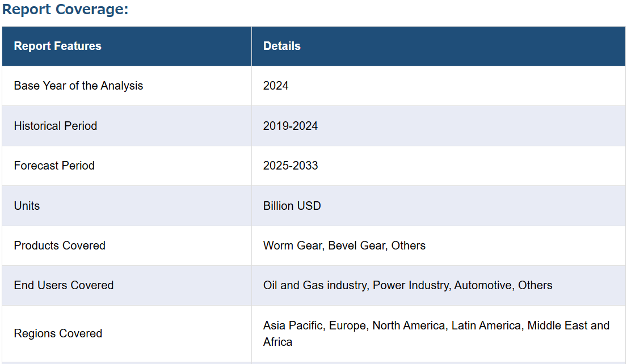The width and height of the screenshot is (627, 364).
Task: Click the 2025-2033 forecast value
Action: [291, 166]
